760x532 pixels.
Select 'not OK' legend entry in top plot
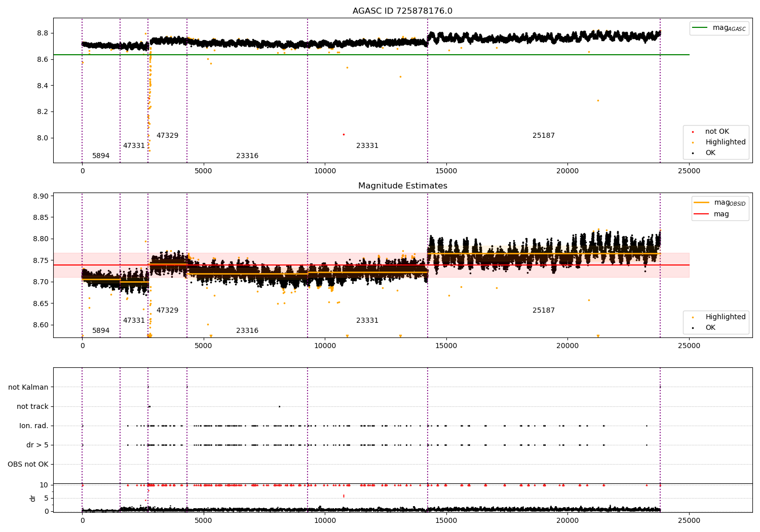717,132
